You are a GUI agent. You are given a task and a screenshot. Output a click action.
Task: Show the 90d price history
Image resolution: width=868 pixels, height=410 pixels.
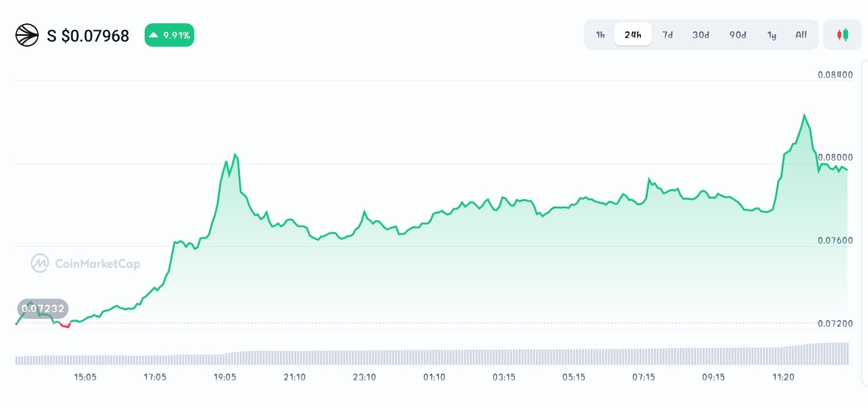738,35
